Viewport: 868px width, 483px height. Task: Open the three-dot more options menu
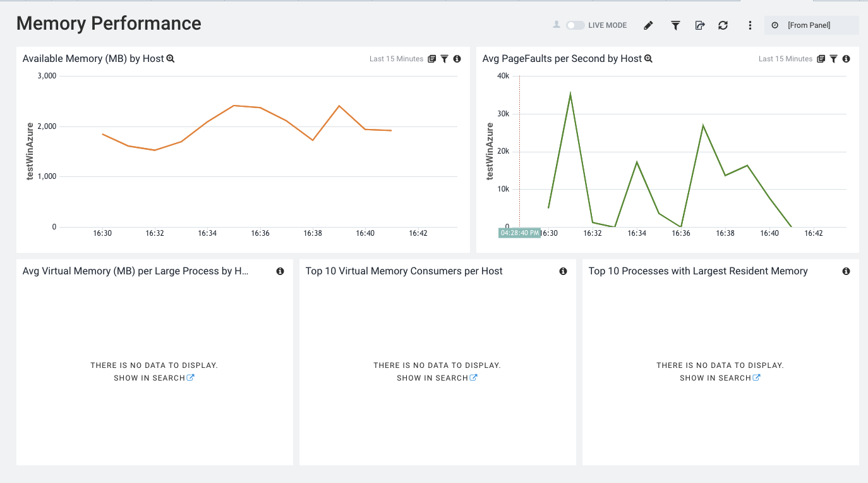pos(750,25)
